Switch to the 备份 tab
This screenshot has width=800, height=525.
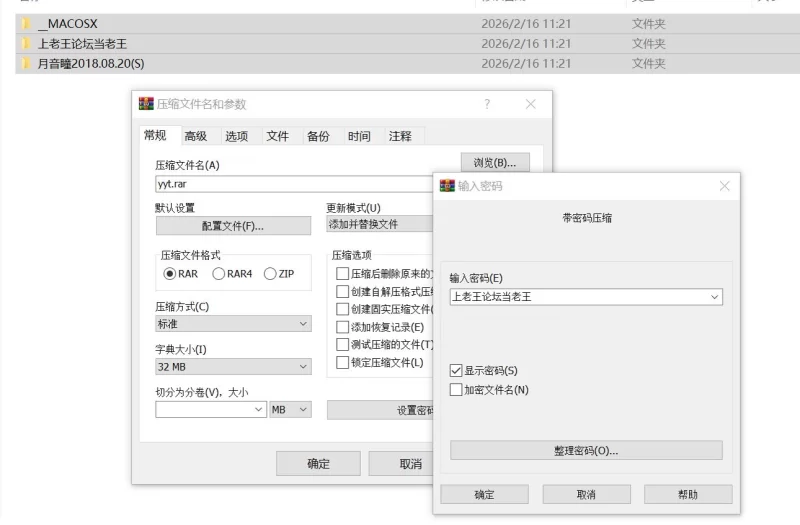(x=318, y=136)
